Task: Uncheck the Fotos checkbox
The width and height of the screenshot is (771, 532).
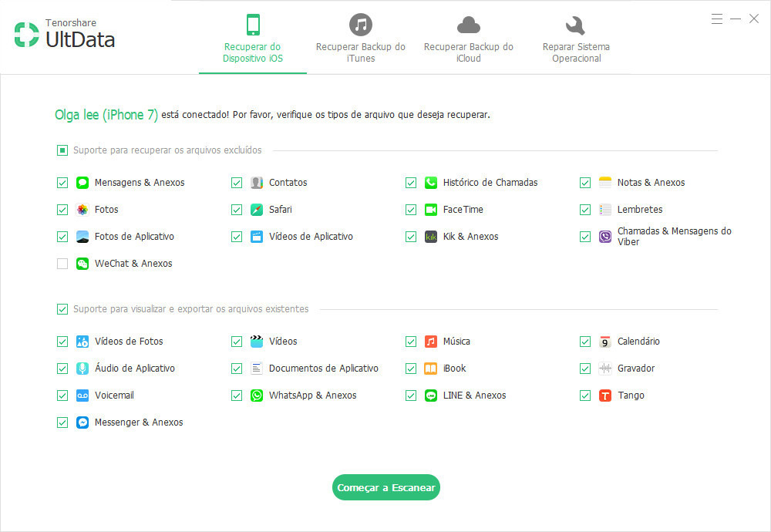Action: pos(62,210)
